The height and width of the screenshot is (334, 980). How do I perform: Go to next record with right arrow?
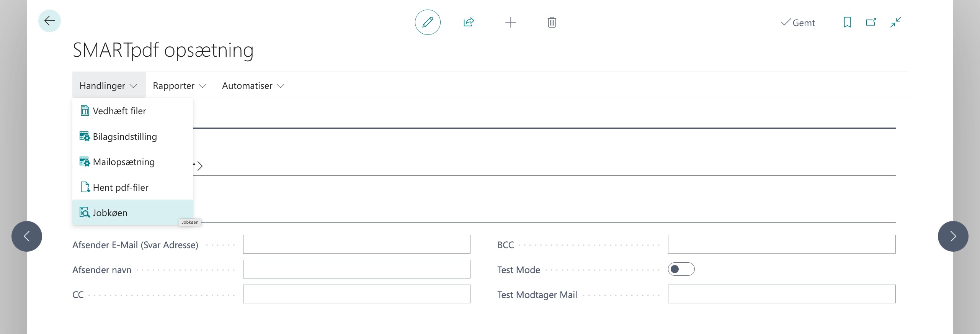[953, 236]
